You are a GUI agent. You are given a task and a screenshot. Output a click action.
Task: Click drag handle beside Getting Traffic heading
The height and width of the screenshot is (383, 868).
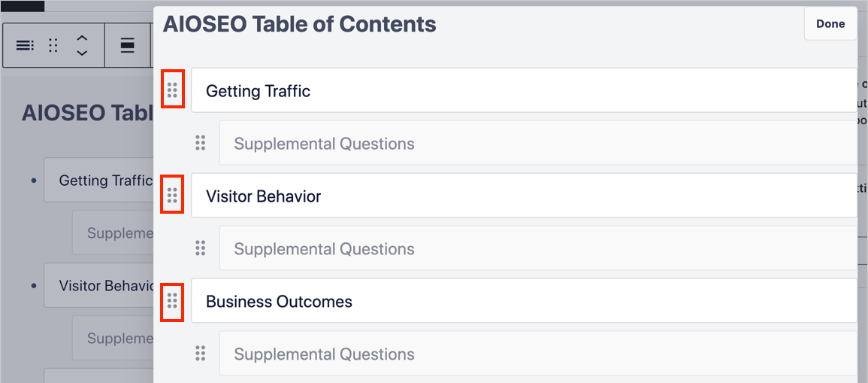(x=172, y=91)
